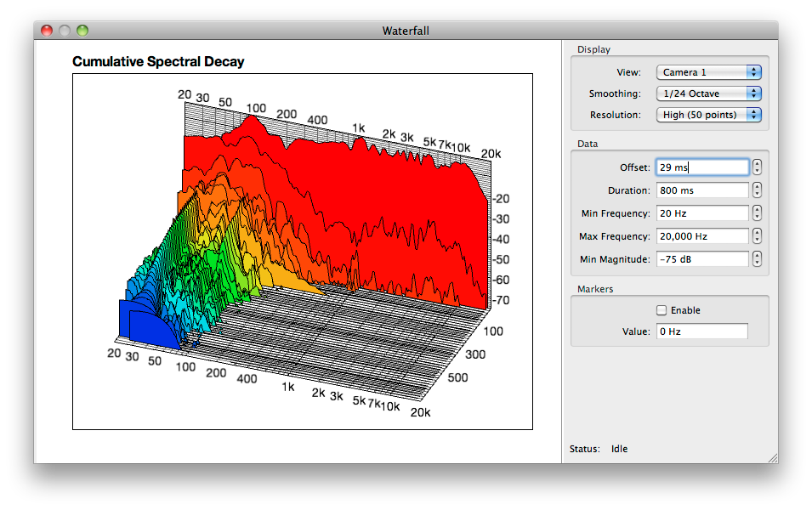Click the Min Magnitude label text

click(616, 259)
